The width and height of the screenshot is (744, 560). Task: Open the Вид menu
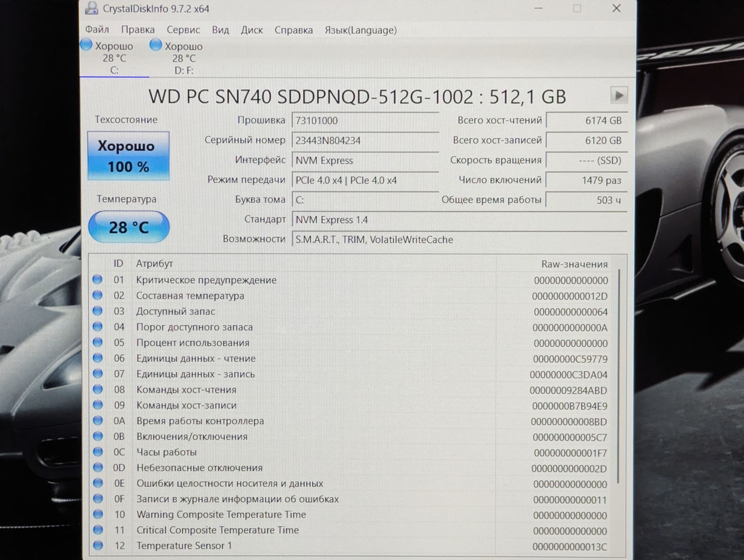click(220, 30)
